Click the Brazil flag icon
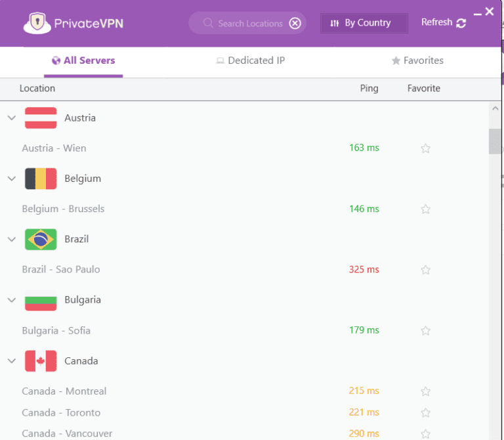This screenshot has height=440, width=504. click(41, 239)
